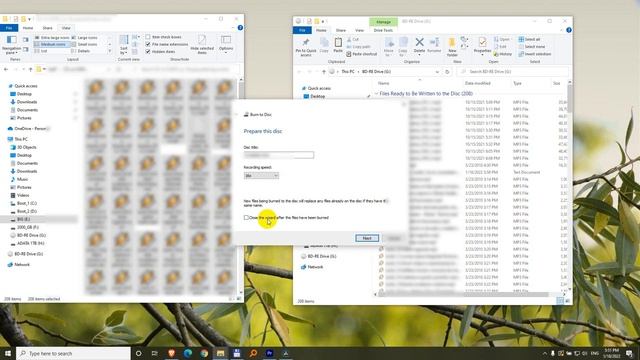Open address history dropdown in right window
640x360 pixels.
click(438, 72)
